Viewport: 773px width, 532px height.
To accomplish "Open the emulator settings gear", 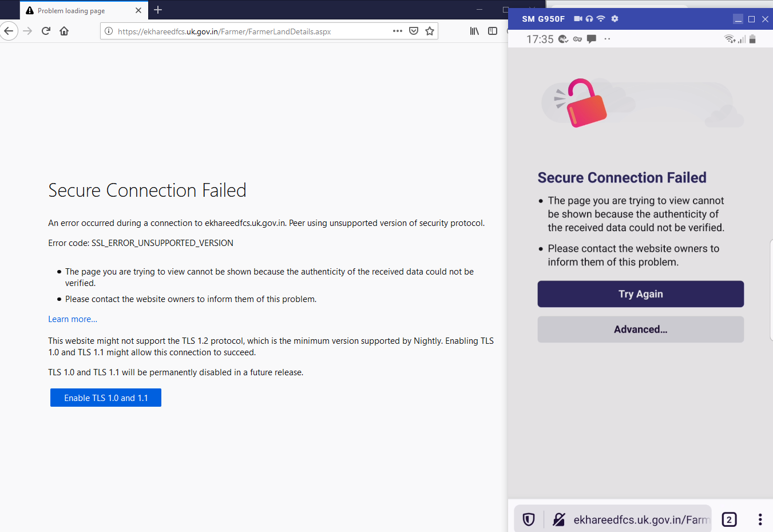I will pyautogui.click(x=615, y=18).
